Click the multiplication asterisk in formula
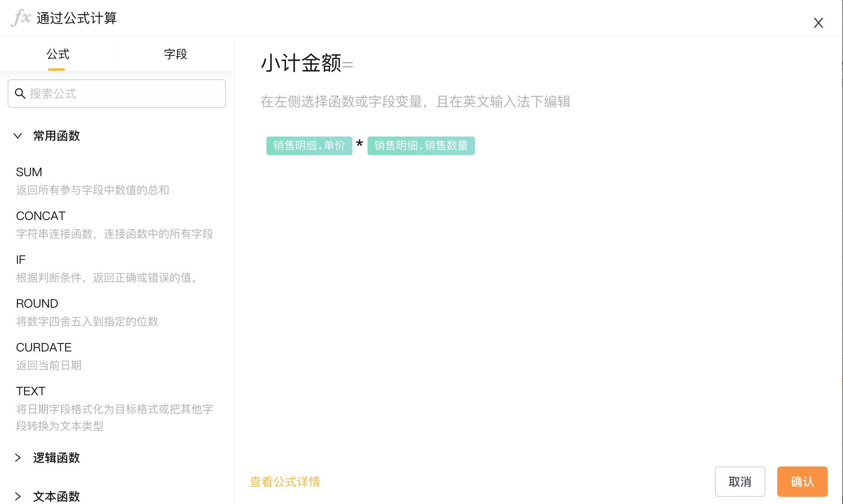This screenshot has height=504, width=843. click(360, 145)
